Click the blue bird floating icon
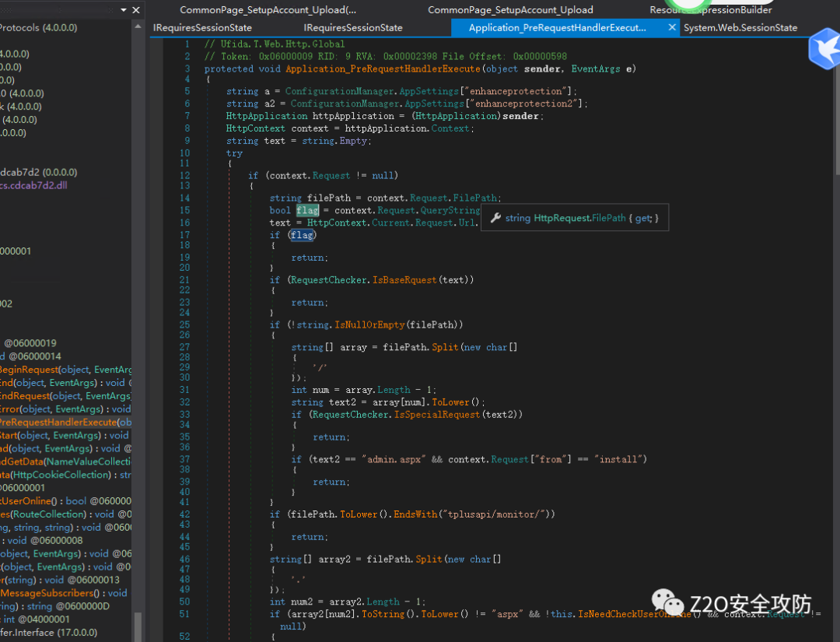 [825, 49]
